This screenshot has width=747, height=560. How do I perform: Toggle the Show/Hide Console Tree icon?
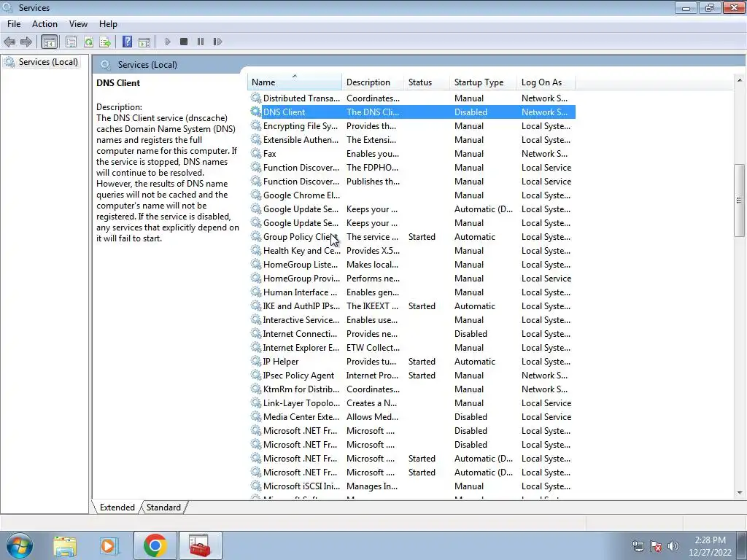coord(49,42)
